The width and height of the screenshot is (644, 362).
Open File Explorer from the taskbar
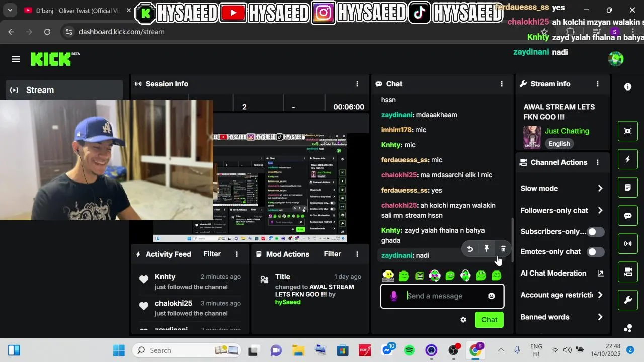point(298,350)
